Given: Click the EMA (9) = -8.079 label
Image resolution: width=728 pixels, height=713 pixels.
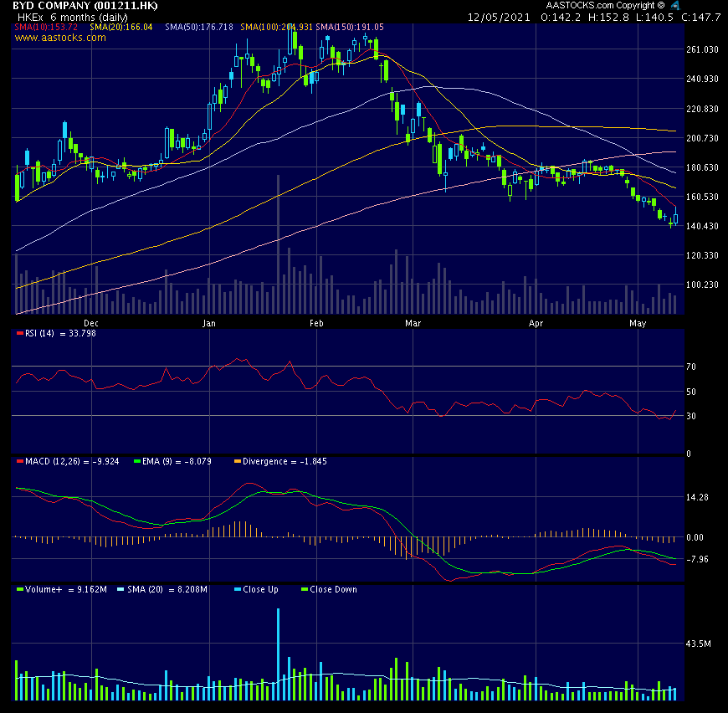Looking at the screenshot, I should pyautogui.click(x=177, y=461).
